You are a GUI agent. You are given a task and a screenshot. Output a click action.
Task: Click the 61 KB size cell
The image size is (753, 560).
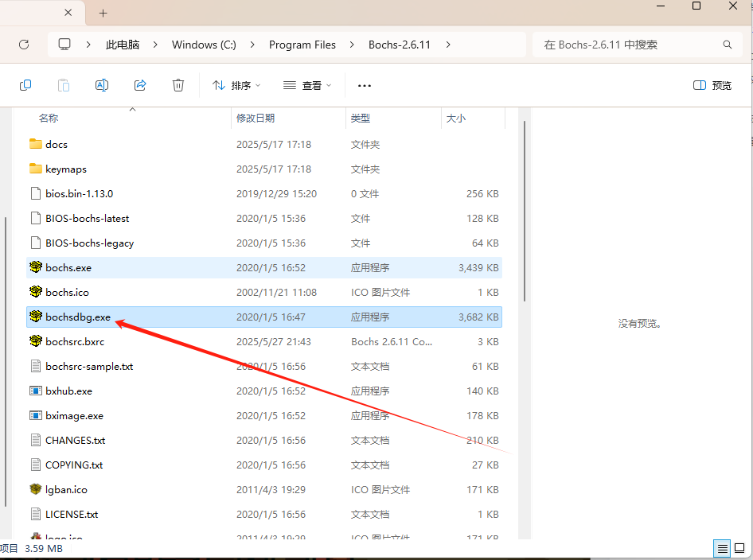[485, 366]
